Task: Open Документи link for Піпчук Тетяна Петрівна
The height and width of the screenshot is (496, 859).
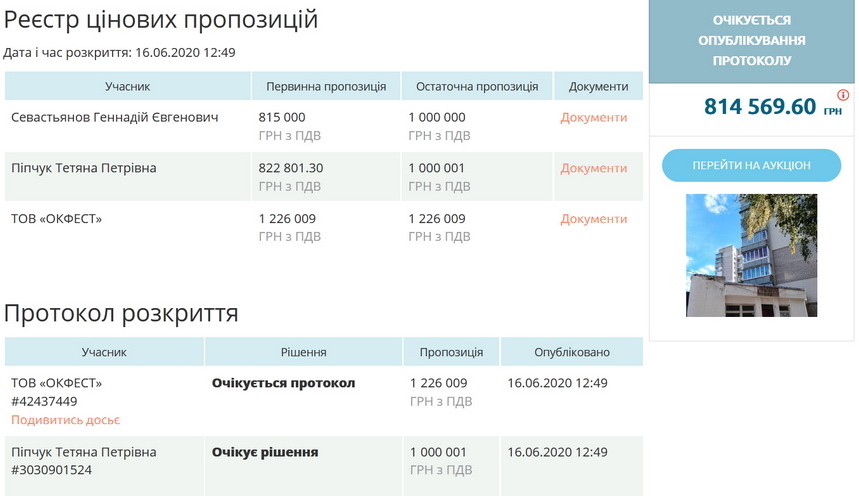Action: click(x=593, y=168)
